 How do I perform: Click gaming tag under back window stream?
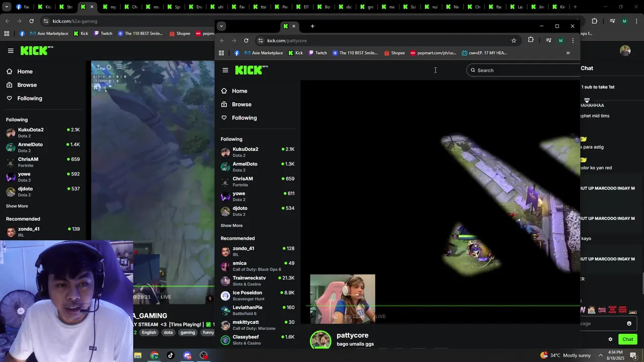pyautogui.click(x=188, y=332)
